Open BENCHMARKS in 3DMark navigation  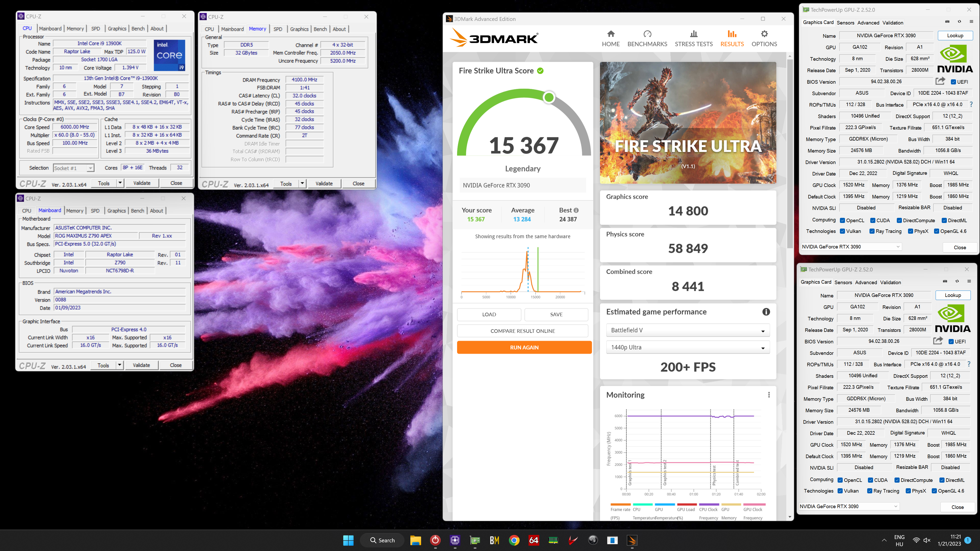pyautogui.click(x=647, y=39)
